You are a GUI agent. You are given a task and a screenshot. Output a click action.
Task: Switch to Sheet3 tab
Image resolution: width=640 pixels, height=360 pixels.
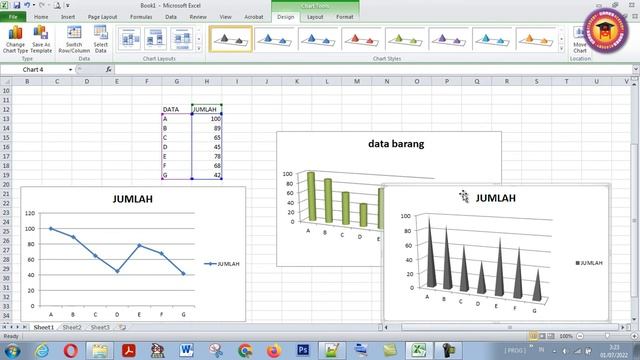tap(100, 327)
